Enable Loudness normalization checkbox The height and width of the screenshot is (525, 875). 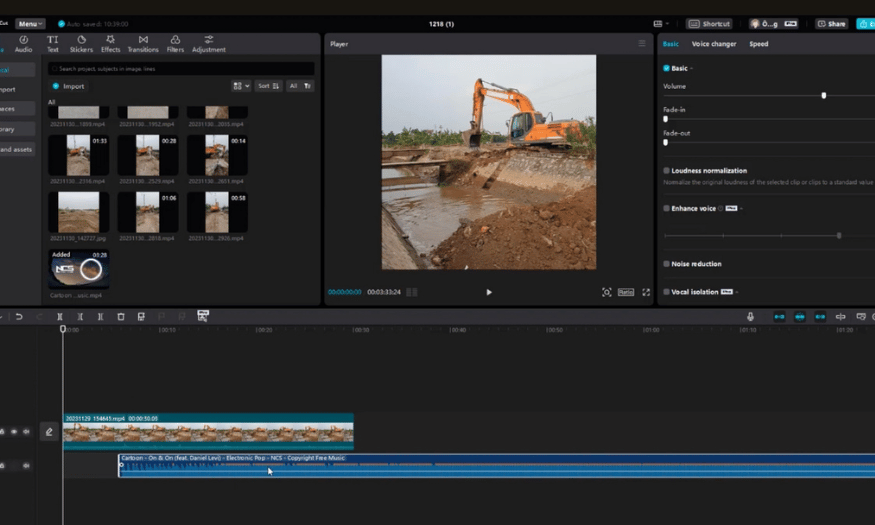(x=666, y=171)
